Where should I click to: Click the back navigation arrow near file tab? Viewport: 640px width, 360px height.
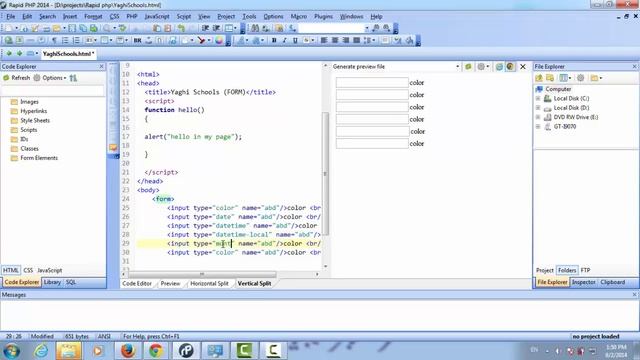click(9, 53)
